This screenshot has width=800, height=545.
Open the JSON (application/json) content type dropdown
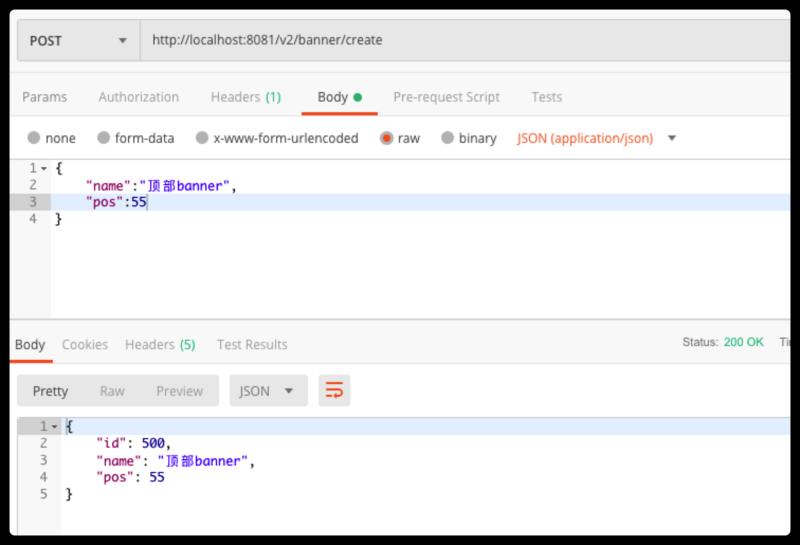click(597, 138)
